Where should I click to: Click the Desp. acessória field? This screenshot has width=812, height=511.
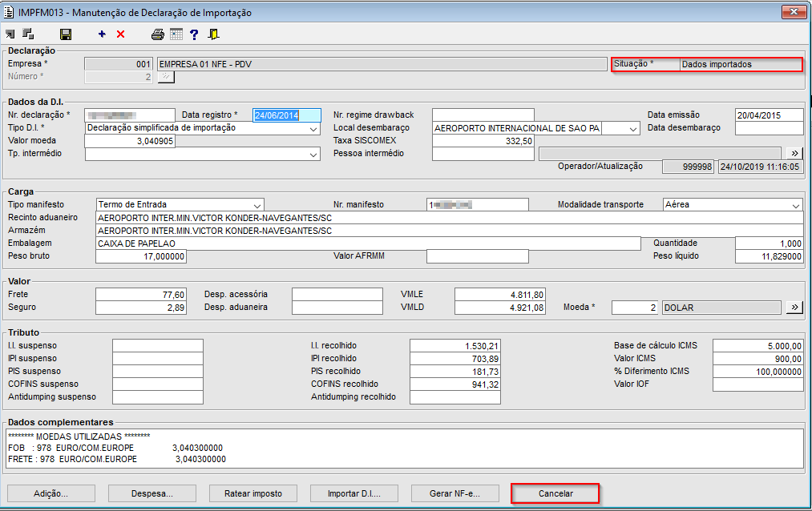click(337, 294)
